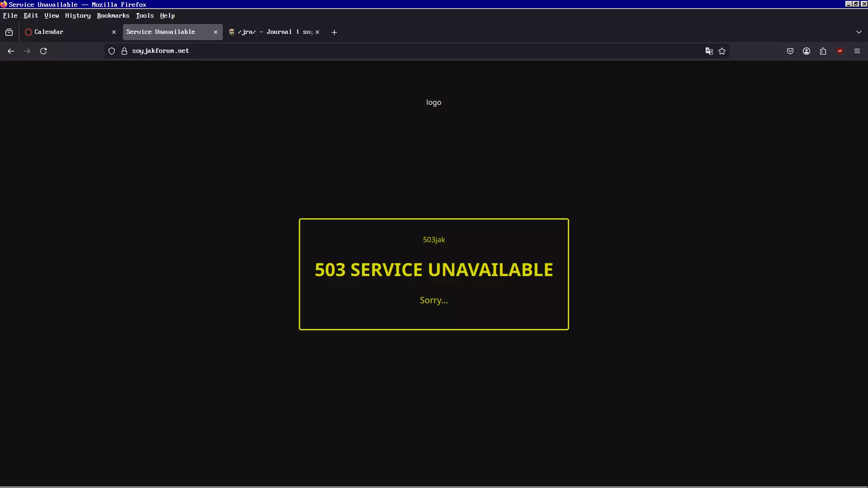The width and height of the screenshot is (868, 488).
Task: Open the Pocket save icon
Action: pyautogui.click(x=790, y=51)
